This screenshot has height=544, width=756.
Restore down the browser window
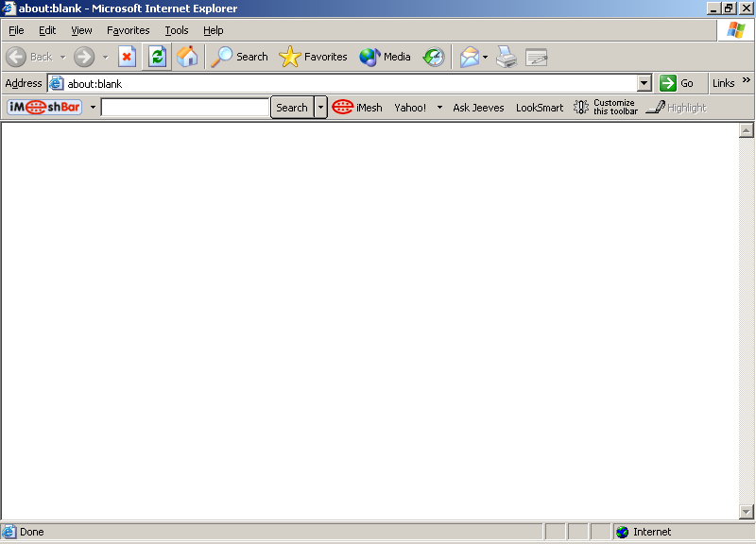(729, 8)
